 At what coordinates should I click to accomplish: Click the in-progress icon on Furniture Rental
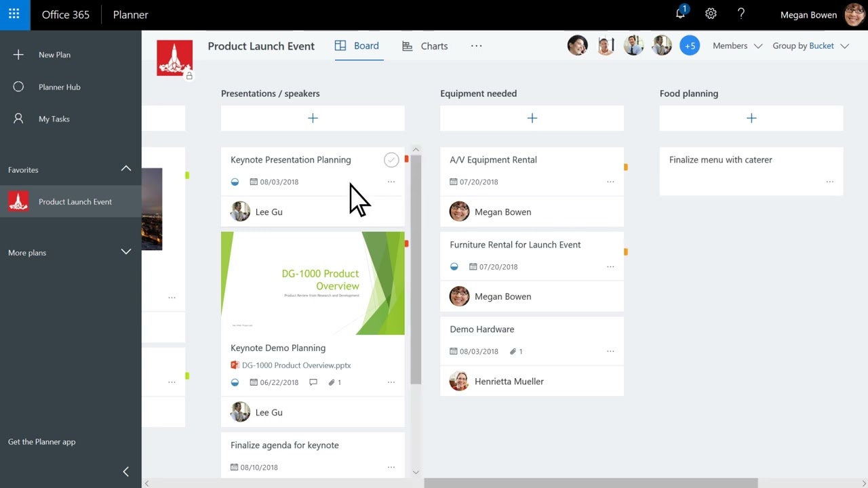(454, 266)
